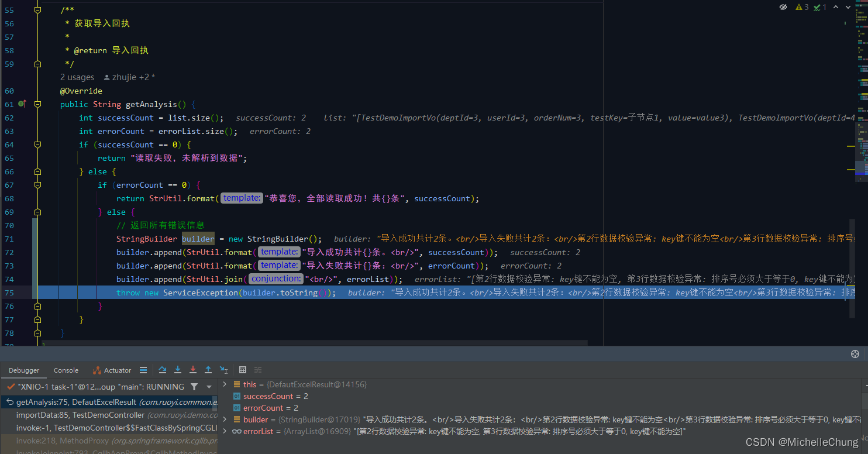This screenshot has width=868, height=454.
Task: Switch to the Console tab
Action: tap(66, 370)
